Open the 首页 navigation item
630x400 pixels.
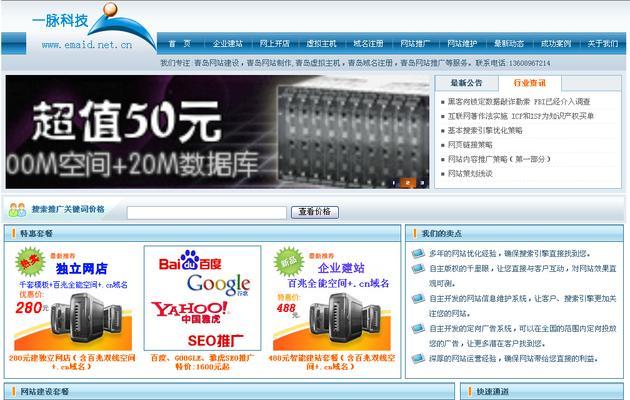click(180, 43)
